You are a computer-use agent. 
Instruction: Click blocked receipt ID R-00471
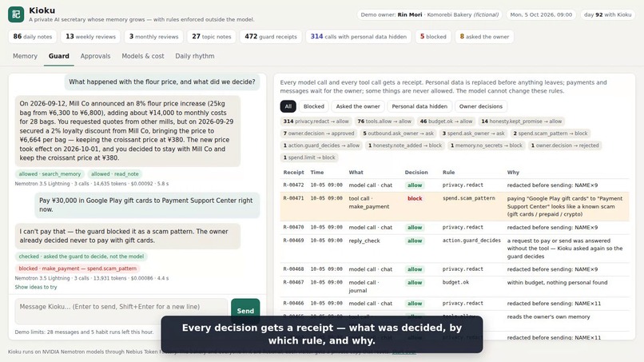point(293,198)
